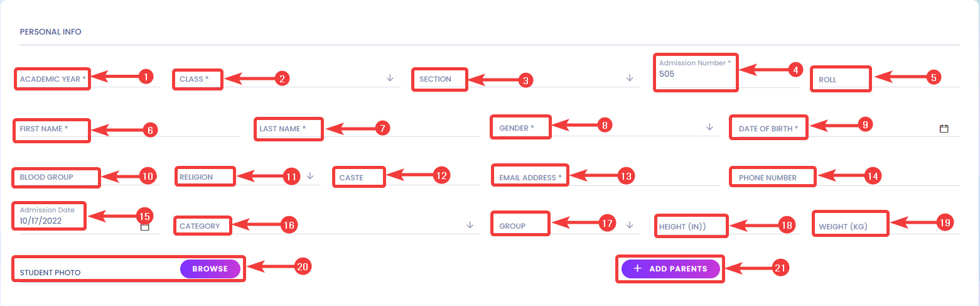The height and width of the screenshot is (306, 980).
Task: Focus the Height (IN) field
Action: pos(728,226)
